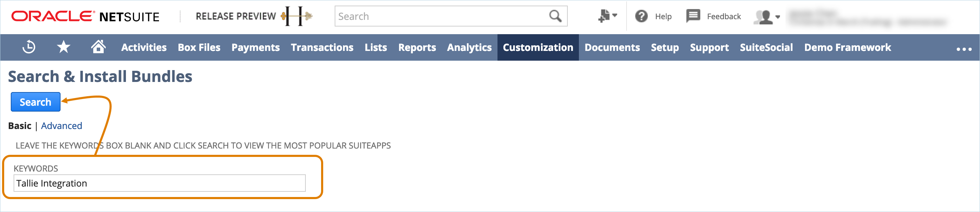Open the Recent Records clock icon
980x212 pixels.
[x=29, y=47]
